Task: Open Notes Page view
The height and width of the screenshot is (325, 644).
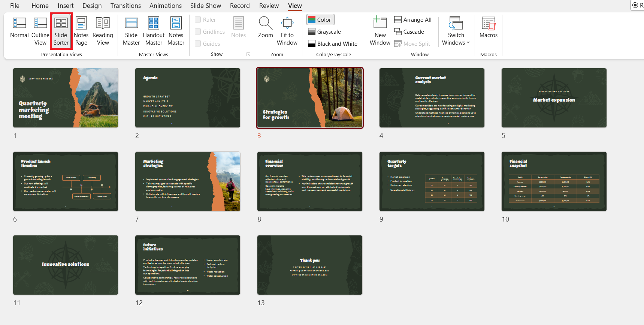Action: tap(81, 31)
